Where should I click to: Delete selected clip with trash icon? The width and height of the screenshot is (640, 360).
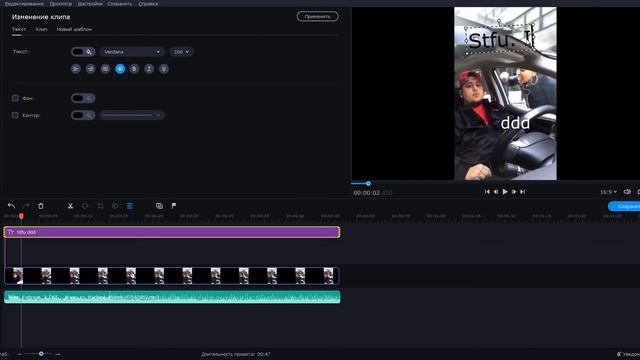(x=41, y=206)
